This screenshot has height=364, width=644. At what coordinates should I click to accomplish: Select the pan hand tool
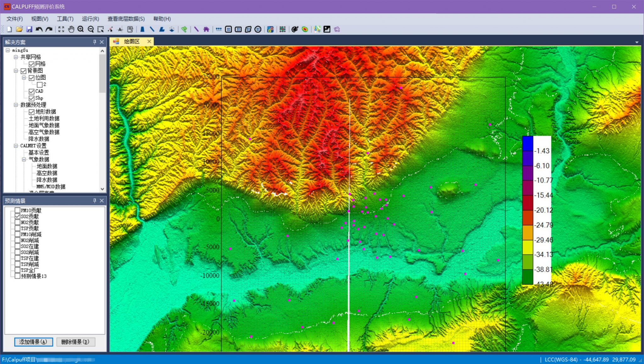71,29
